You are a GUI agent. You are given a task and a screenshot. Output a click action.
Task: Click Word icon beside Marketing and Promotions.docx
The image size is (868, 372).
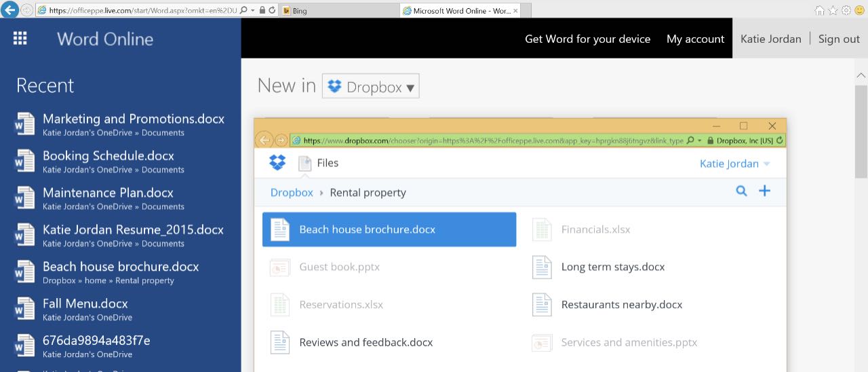pos(24,124)
